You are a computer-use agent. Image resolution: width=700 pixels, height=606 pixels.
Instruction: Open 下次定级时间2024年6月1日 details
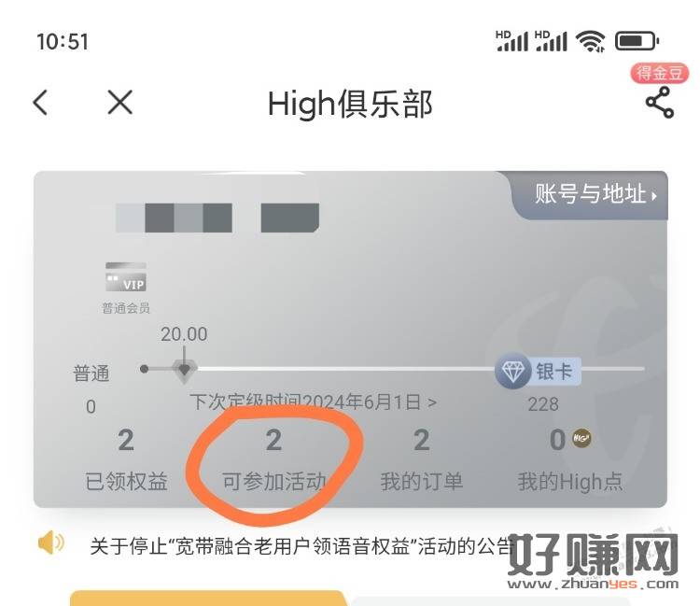point(313,402)
